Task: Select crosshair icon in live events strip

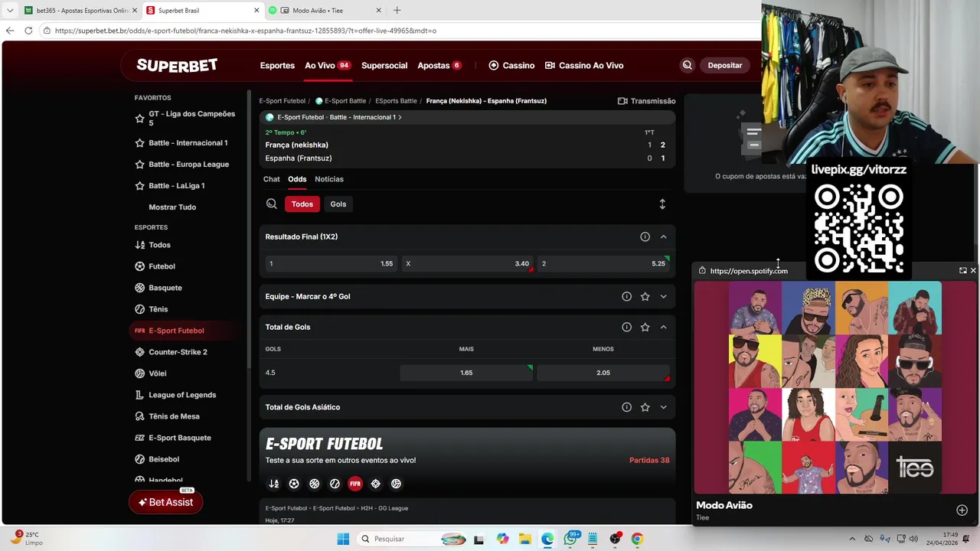Action: 375,484
